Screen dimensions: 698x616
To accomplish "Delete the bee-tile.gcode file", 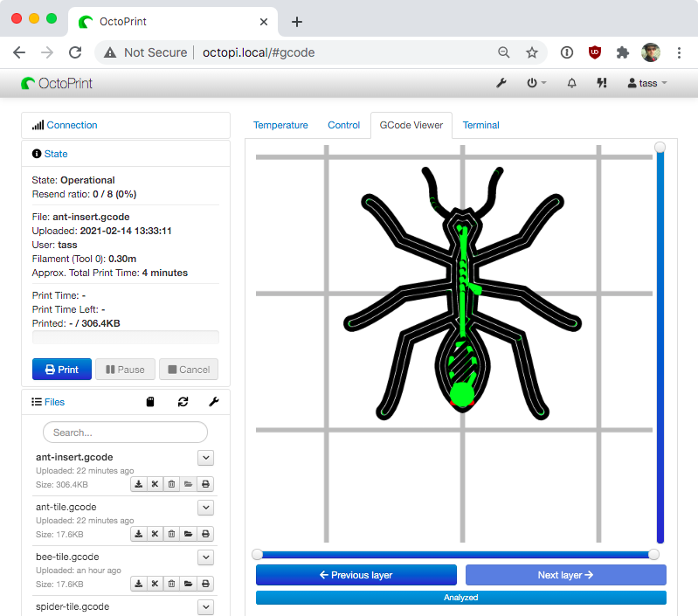I will point(172,584).
